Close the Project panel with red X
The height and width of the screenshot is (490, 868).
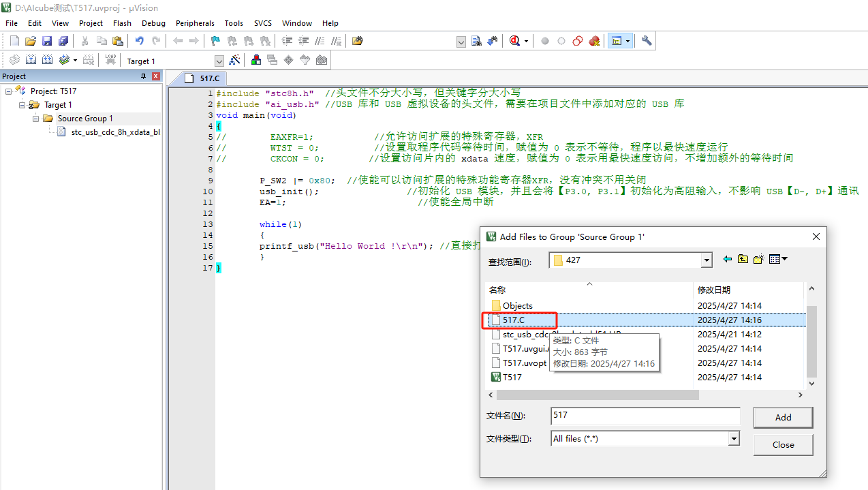click(x=155, y=76)
